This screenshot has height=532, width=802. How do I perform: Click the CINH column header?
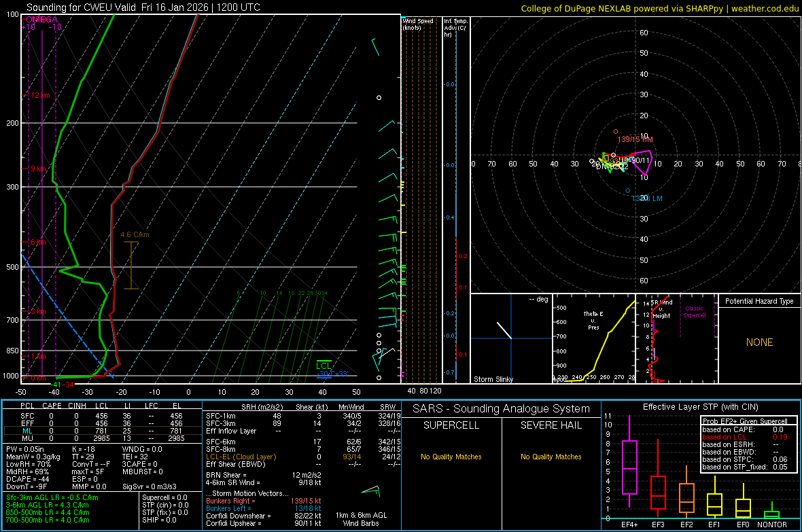[77, 406]
